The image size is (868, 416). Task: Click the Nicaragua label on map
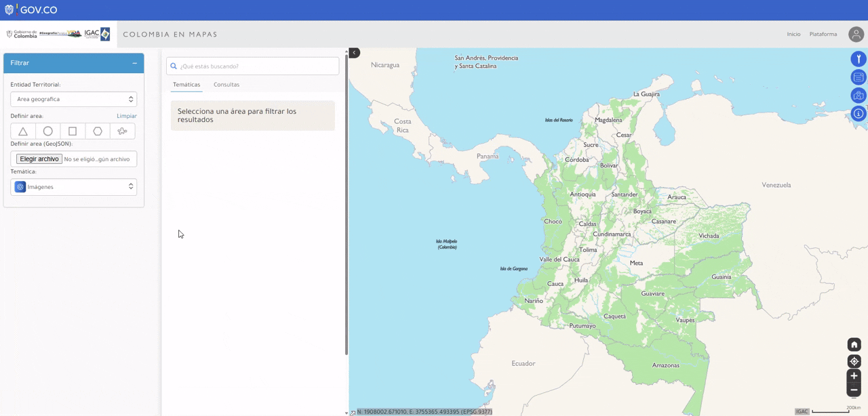(x=385, y=65)
